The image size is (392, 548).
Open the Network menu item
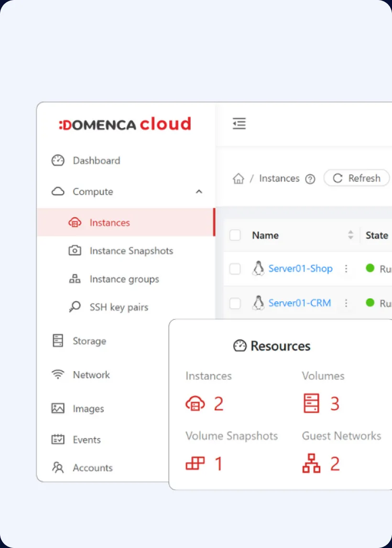91,374
